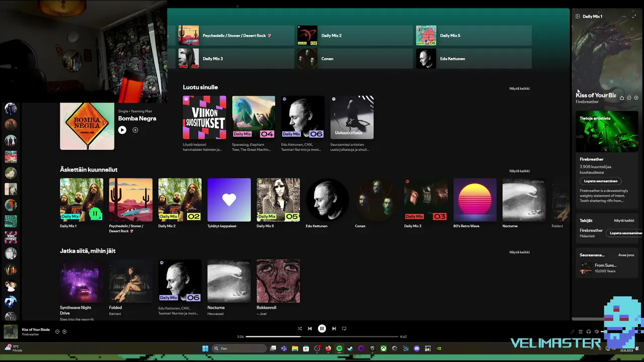Open Microsoft Teams from the taskbar
Screen dimensions: 644x362
284,348
